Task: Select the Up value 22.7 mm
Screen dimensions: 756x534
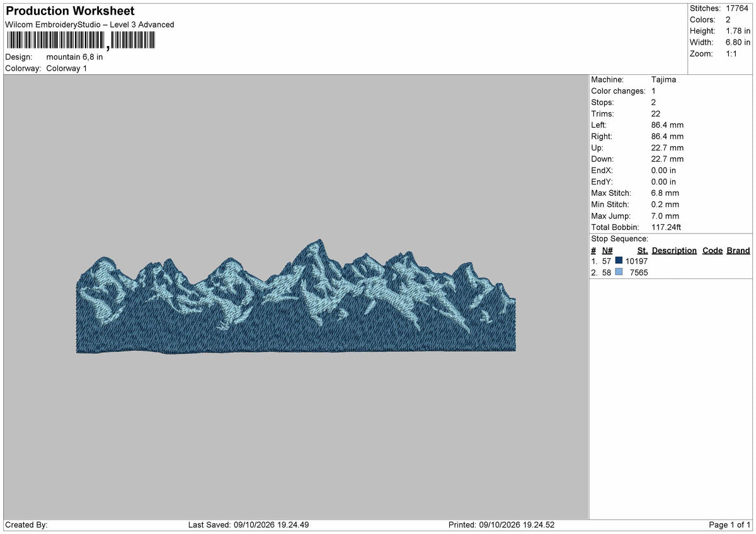Action: pos(667,148)
